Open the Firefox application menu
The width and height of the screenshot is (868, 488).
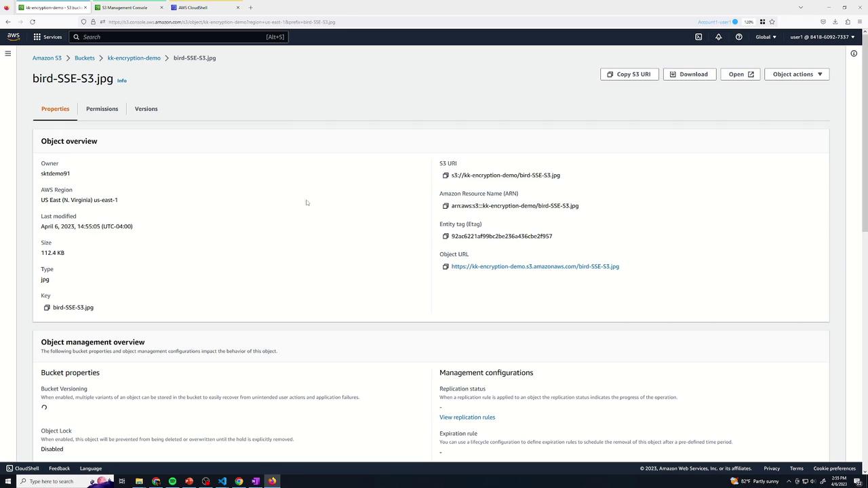pos(860,22)
